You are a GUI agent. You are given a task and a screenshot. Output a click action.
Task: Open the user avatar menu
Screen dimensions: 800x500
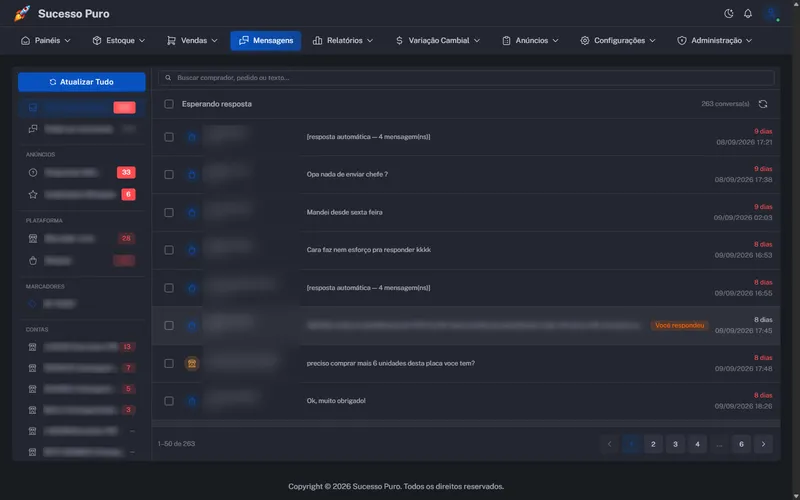(771, 14)
